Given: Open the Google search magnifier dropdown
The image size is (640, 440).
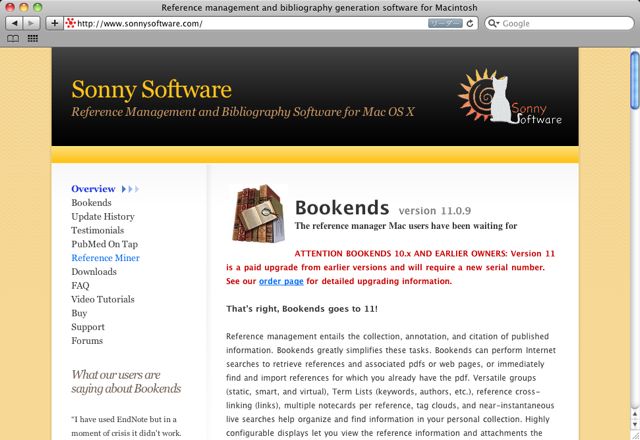Looking at the screenshot, I should click(493, 23).
